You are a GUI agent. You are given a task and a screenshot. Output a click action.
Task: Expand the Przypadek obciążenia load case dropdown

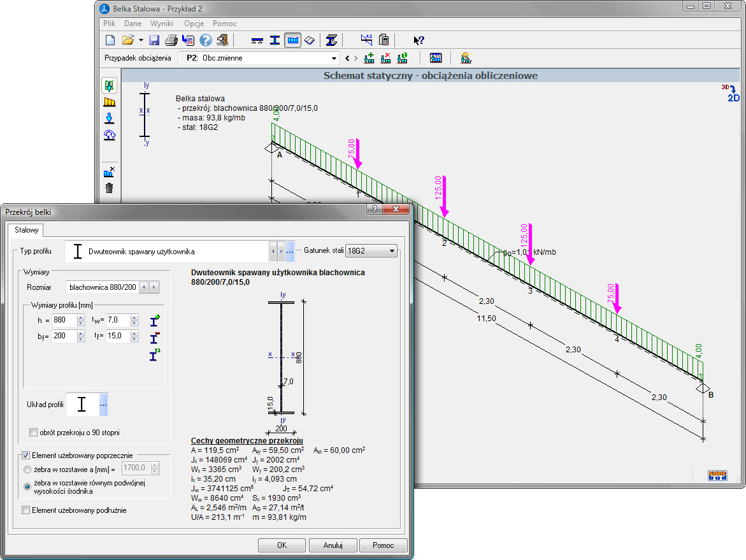click(334, 58)
